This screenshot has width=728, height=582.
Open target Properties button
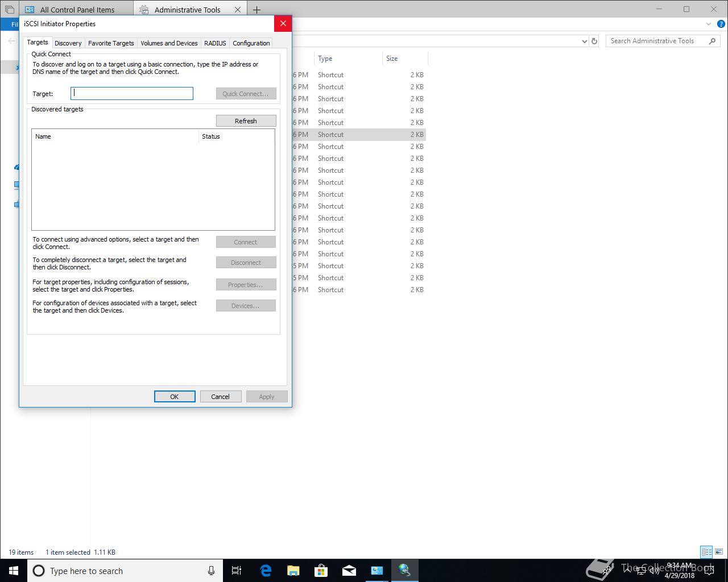246,285
